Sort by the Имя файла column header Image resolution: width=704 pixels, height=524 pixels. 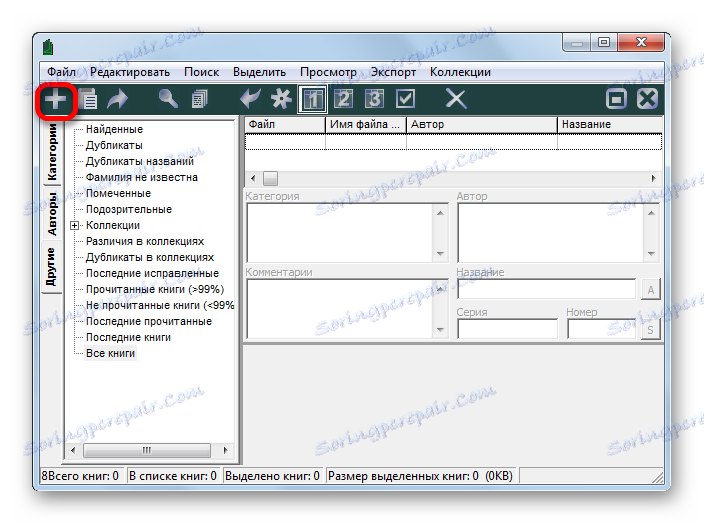[365, 124]
